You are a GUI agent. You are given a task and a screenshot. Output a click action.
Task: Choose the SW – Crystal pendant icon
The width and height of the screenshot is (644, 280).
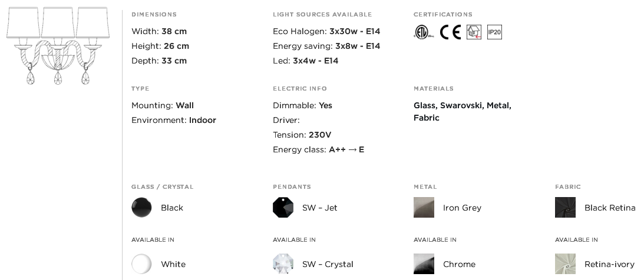(283, 264)
